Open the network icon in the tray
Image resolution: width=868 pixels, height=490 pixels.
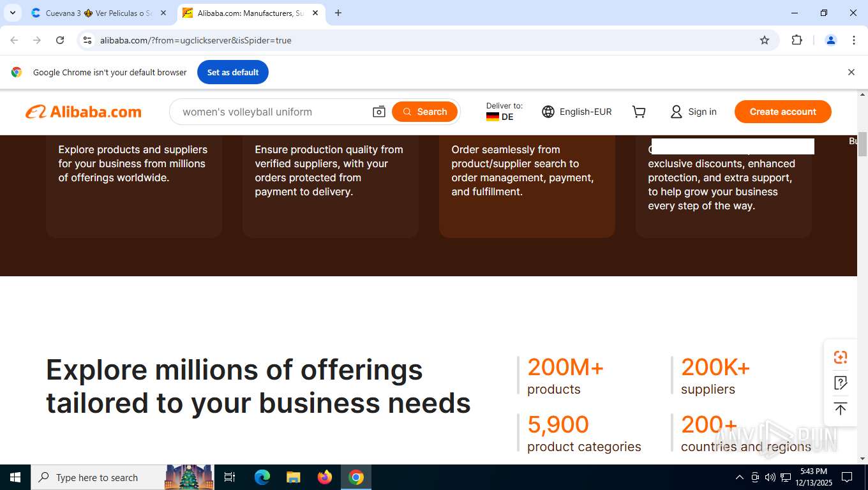click(786, 477)
